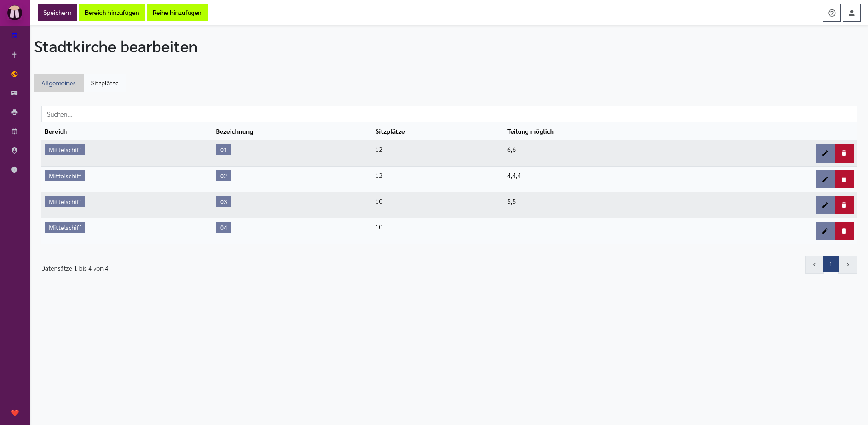Click the red heart icon
The height and width of the screenshot is (425, 868).
point(15,413)
